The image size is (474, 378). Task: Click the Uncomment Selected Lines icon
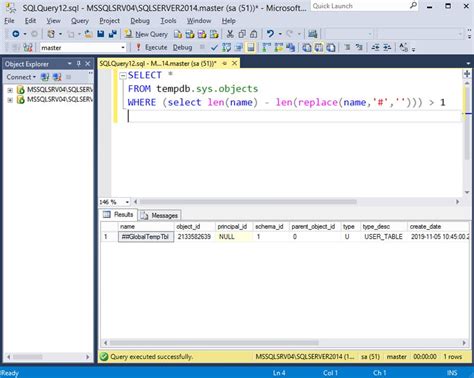pyautogui.click(x=359, y=48)
